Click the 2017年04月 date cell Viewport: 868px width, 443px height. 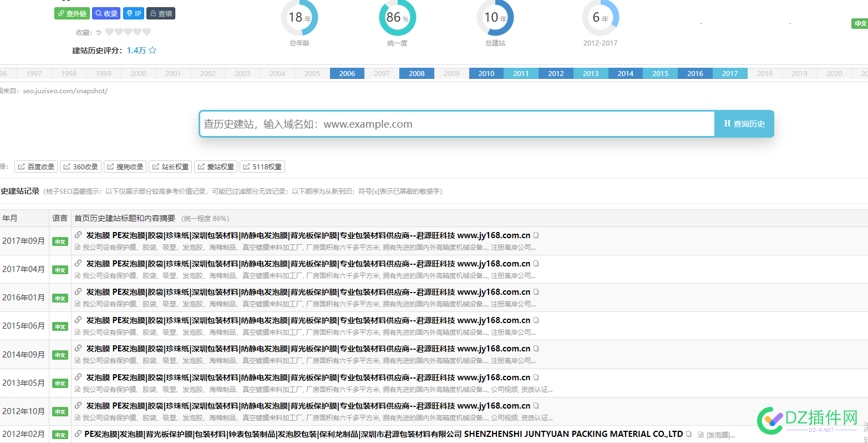24,269
